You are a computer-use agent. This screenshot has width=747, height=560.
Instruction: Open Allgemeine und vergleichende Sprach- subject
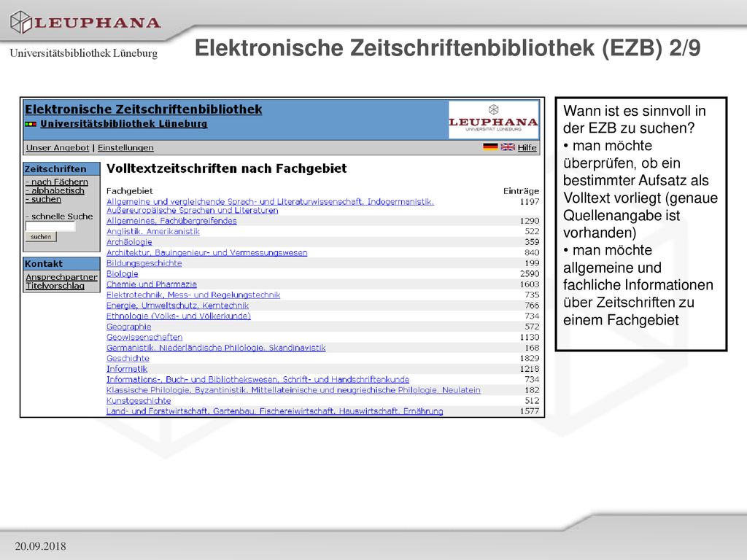[270, 206]
